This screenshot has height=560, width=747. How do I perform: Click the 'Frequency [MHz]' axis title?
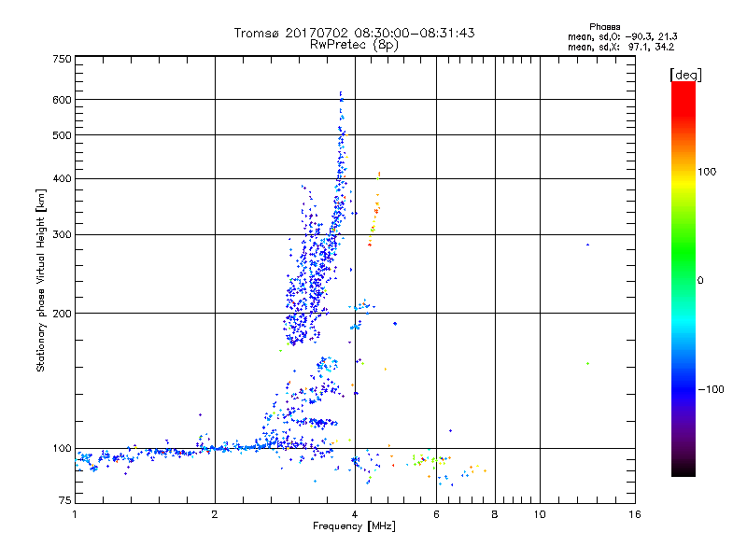coord(354,526)
